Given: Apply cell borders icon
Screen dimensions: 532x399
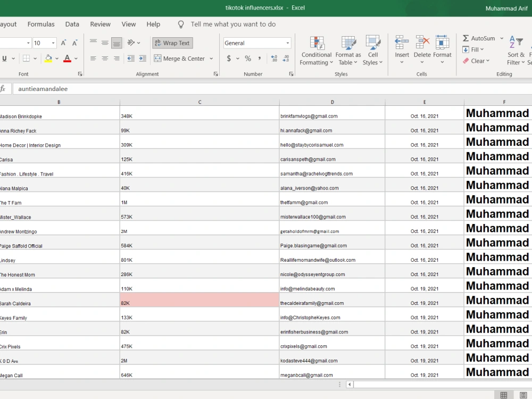Looking at the screenshot, I should pyautogui.click(x=26, y=59).
